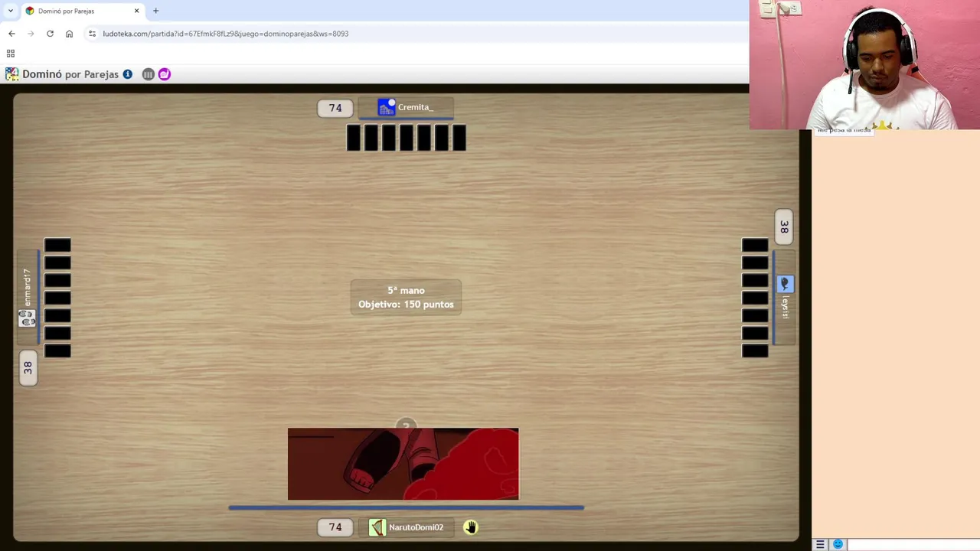Open the chat emoji picker
Image resolution: width=980 pixels, height=551 pixels.
tap(838, 544)
